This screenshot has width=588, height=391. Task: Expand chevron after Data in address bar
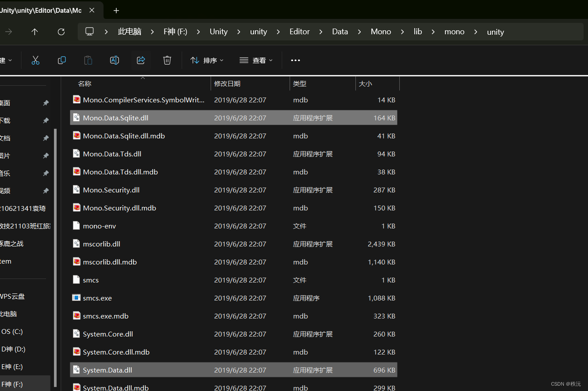click(359, 32)
